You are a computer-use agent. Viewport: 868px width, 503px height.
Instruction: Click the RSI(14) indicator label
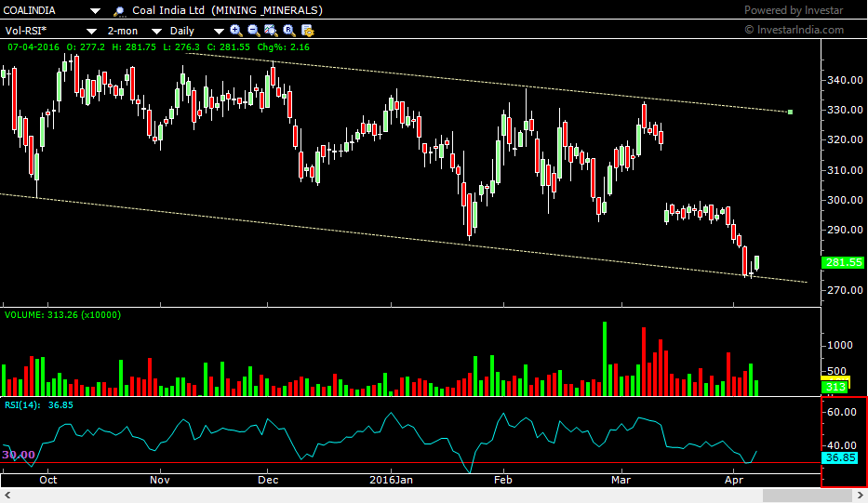(x=22, y=405)
